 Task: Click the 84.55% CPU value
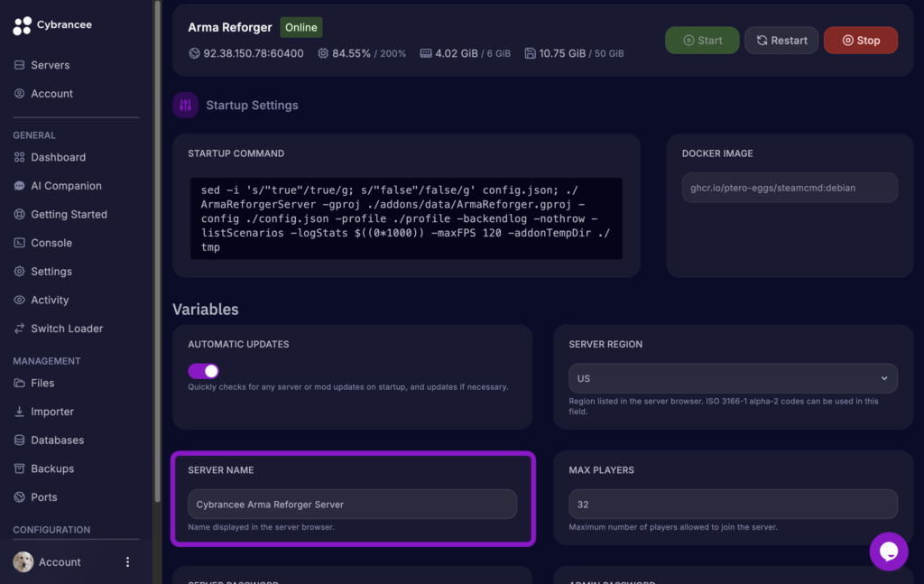tap(351, 53)
